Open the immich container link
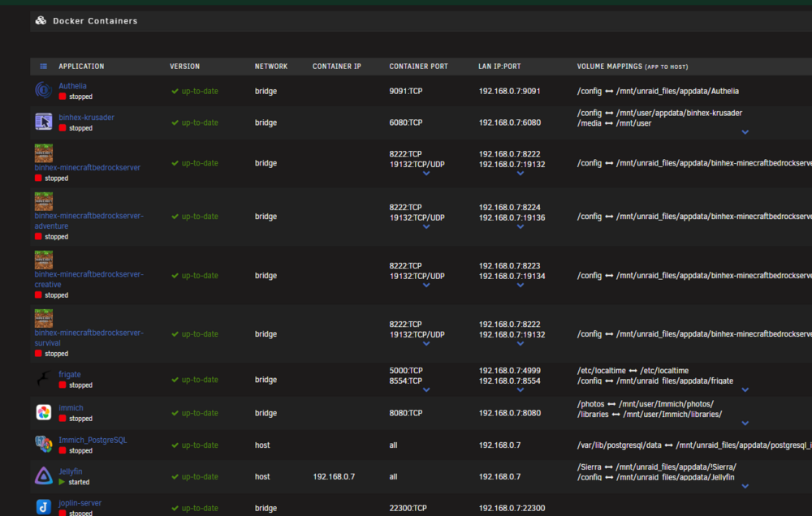 pos(71,408)
